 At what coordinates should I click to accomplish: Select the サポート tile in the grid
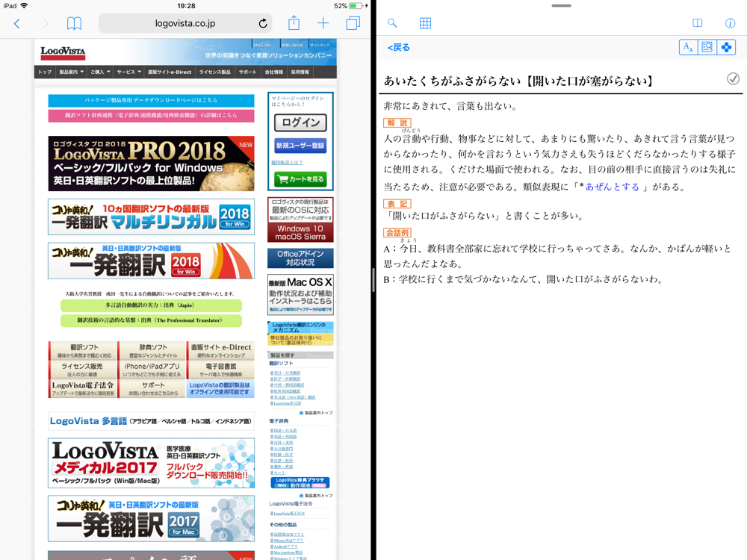[x=152, y=388]
